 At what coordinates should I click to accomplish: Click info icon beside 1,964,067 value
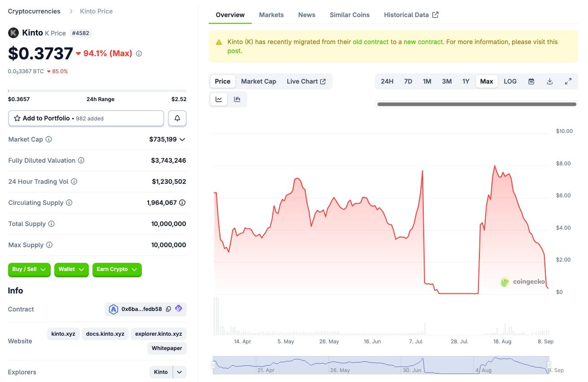[182, 203]
